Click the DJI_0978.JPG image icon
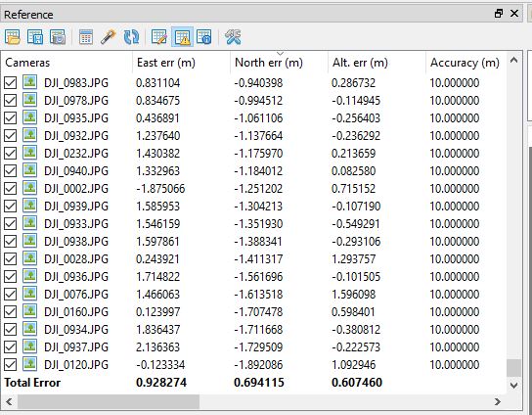 pyautogui.click(x=30, y=100)
